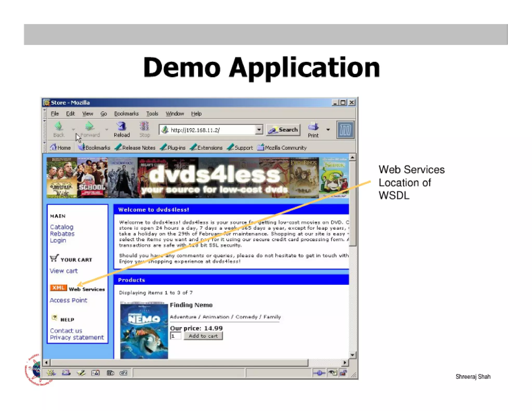Click the Stop loading button
Viewport: 532px width, 411px height.
[144, 129]
